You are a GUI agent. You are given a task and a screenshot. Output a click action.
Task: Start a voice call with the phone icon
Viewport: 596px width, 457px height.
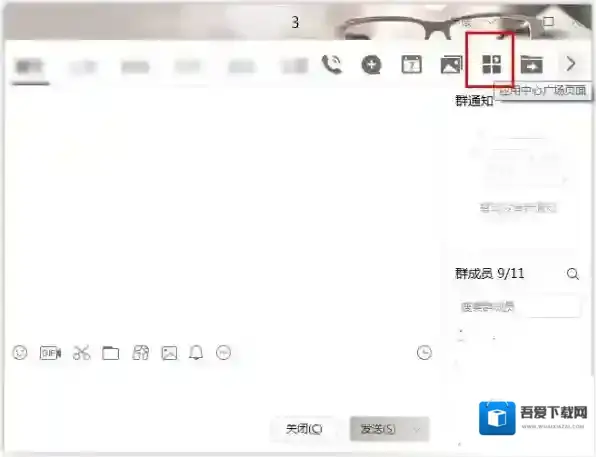332,64
